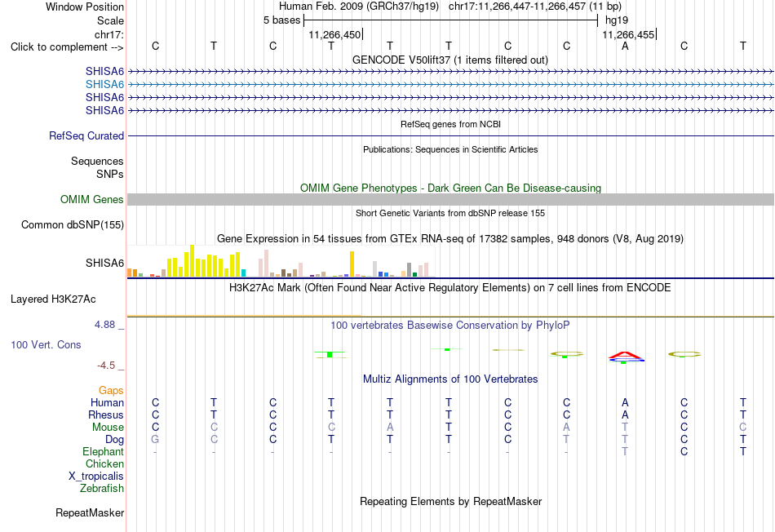Click the "RefSeq Curated" track label
This screenshot has height=532, width=775.
coord(86,135)
